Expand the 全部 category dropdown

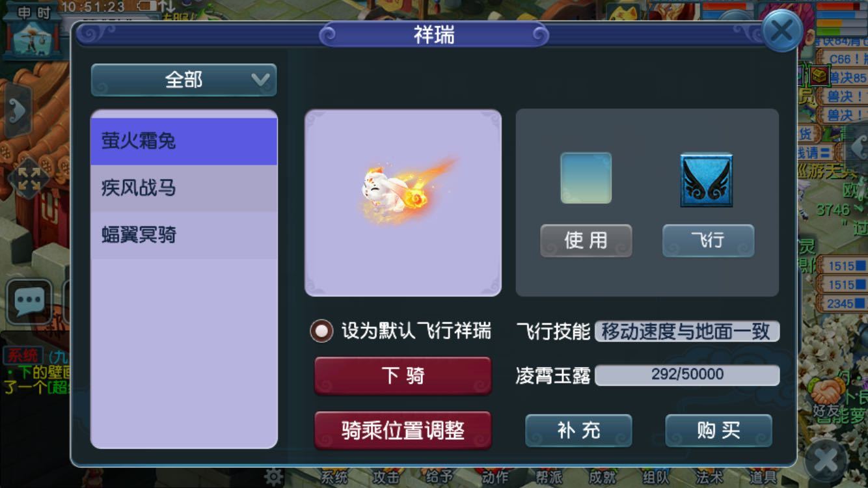(184, 80)
